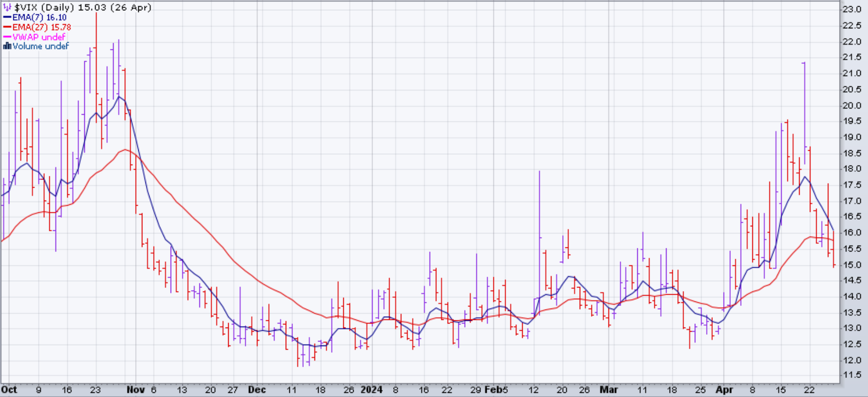Click the Volume histogram icon in legend

[x=7, y=46]
